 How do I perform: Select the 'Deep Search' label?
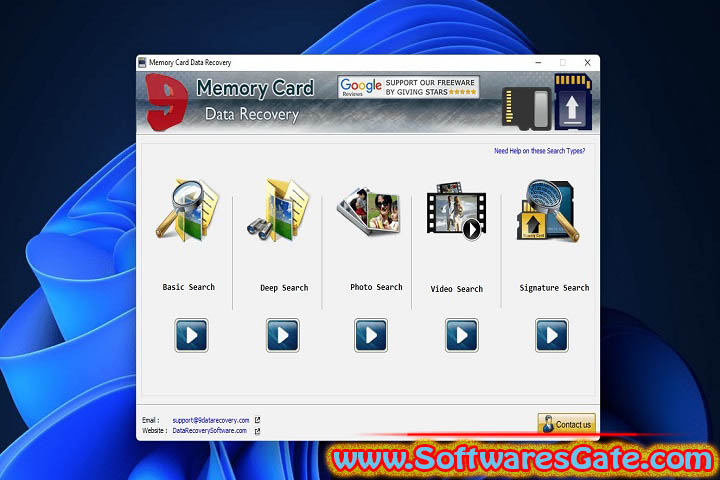[x=284, y=288]
